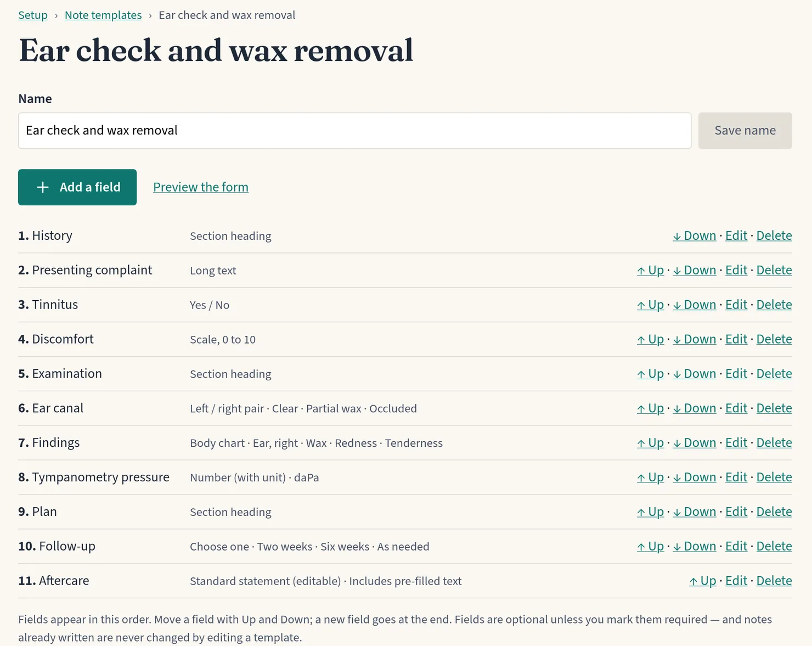The width and height of the screenshot is (812, 646).
Task: Go to Setup in the breadcrumb
Action: pyautogui.click(x=33, y=15)
